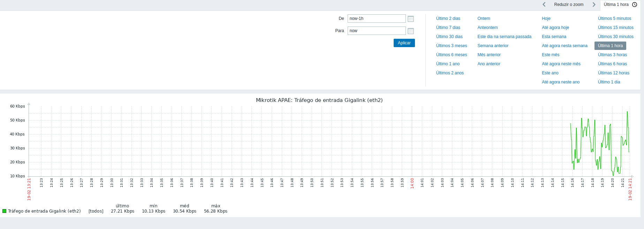
Task: Choose Semana anterior period
Action: click(493, 46)
